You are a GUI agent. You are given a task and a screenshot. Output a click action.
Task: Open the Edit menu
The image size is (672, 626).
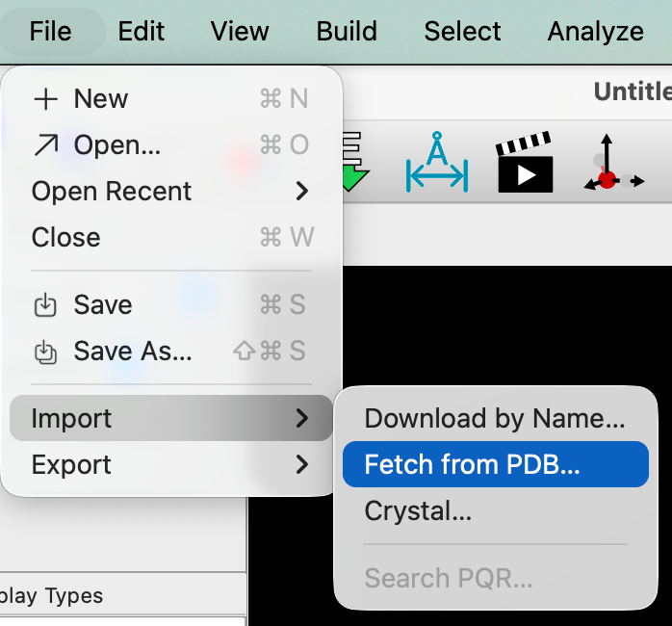(141, 32)
